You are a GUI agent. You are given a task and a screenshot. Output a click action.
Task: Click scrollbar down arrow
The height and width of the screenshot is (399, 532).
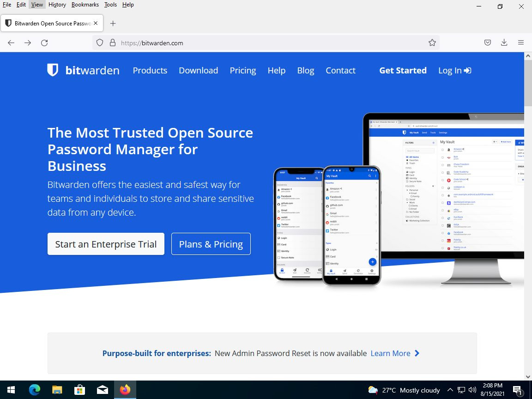pos(528,377)
